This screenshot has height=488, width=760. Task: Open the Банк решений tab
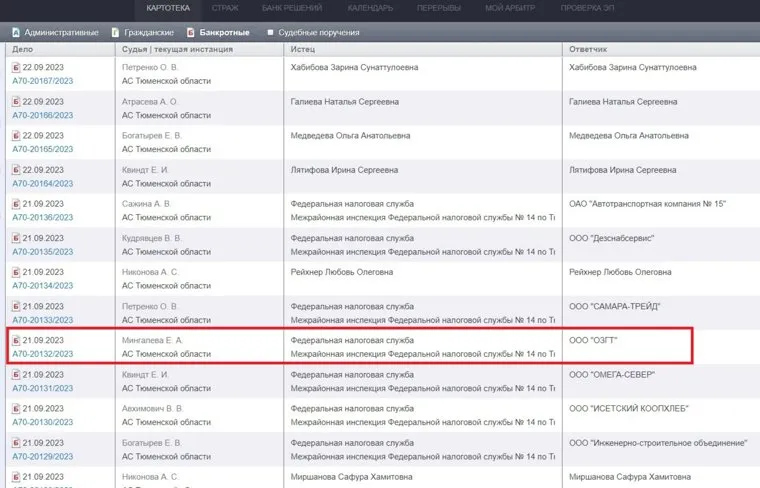coord(290,8)
